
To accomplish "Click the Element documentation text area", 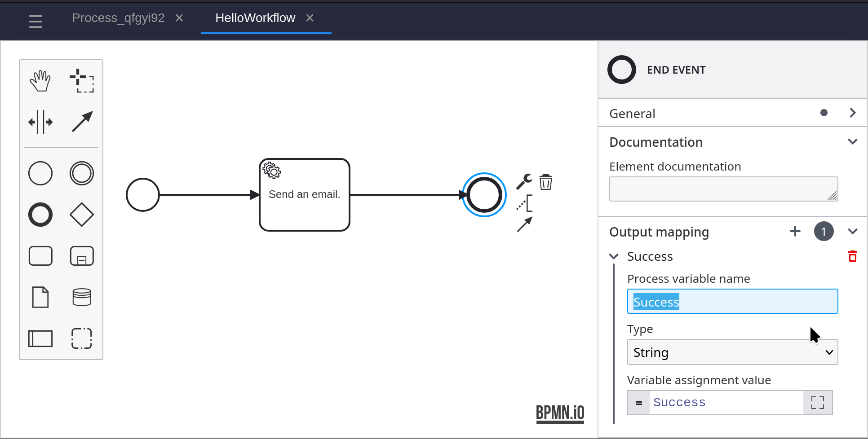I will pos(723,189).
